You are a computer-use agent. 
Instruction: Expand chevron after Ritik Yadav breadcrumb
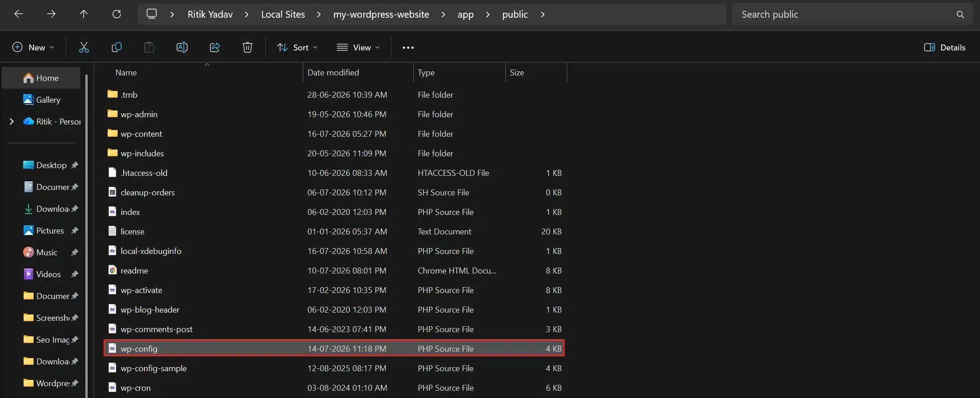(247, 15)
